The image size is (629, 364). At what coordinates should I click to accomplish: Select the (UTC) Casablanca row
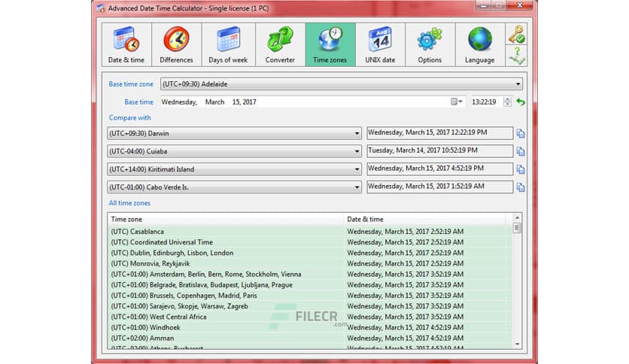pyautogui.click(x=310, y=232)
